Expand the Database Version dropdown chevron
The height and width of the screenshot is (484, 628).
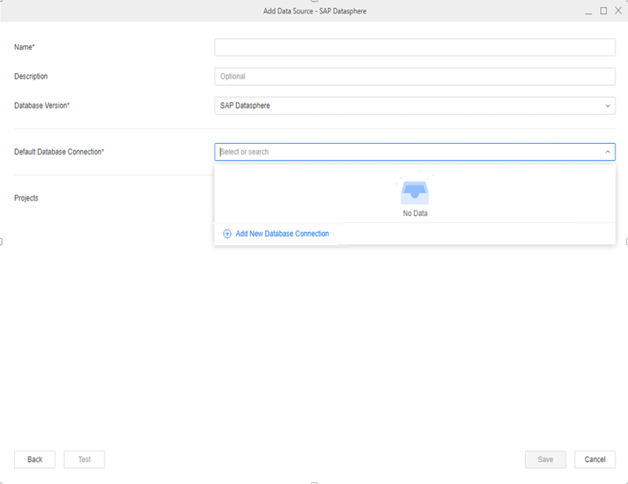[x=607, y=106]
